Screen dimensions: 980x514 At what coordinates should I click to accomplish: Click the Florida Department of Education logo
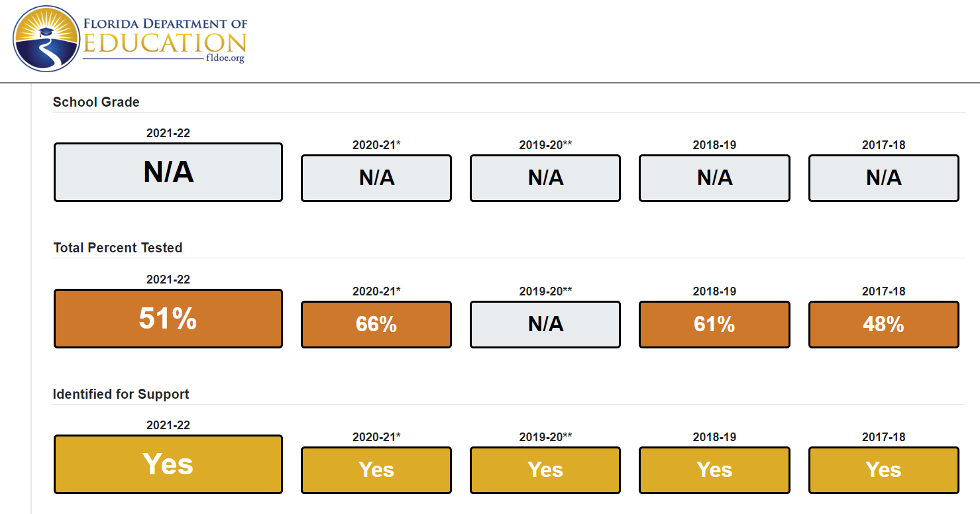tap(130, 39)
